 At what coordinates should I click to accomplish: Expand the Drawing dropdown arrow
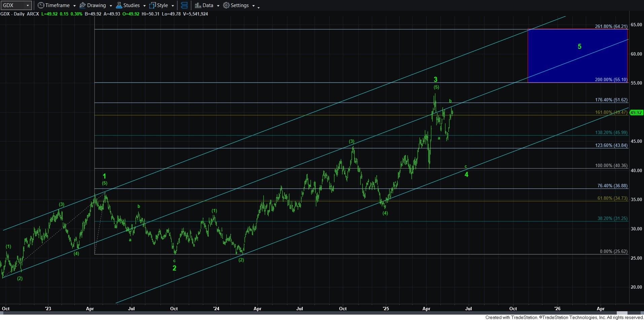111,6
